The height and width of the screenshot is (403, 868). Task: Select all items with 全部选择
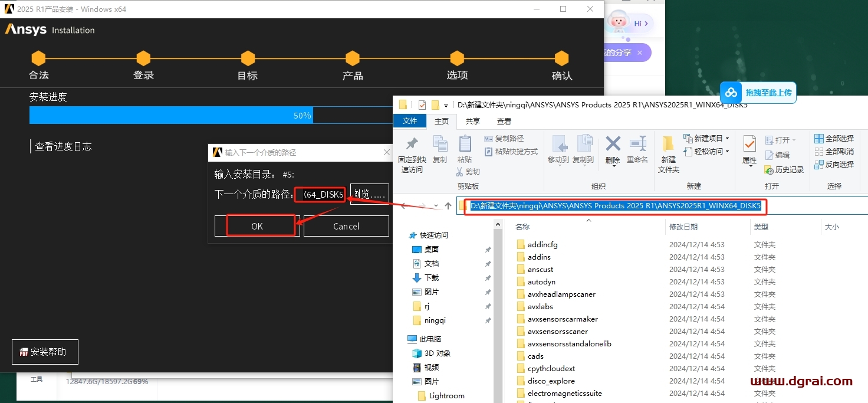point(834,139)
